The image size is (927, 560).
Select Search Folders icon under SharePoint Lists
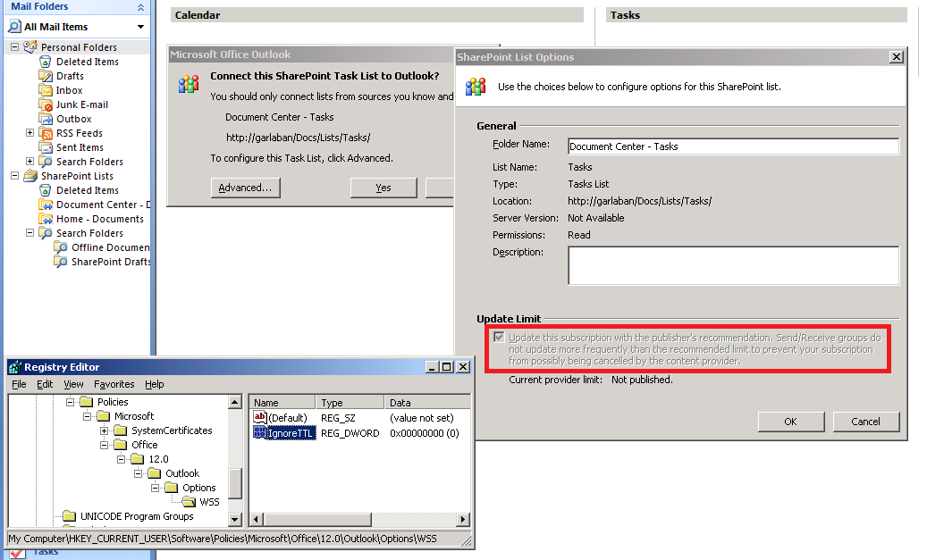pyautogui.click(x=46, y=233)
